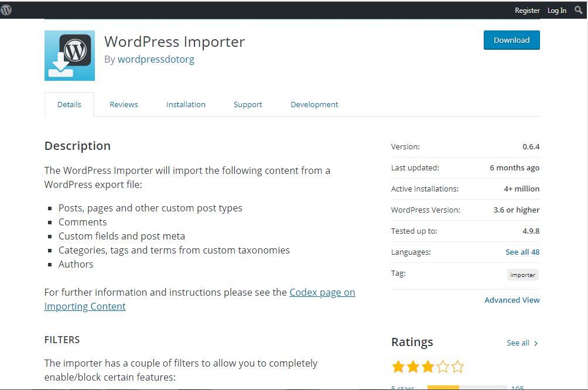Open the Advanced View link

click(512, 300)
